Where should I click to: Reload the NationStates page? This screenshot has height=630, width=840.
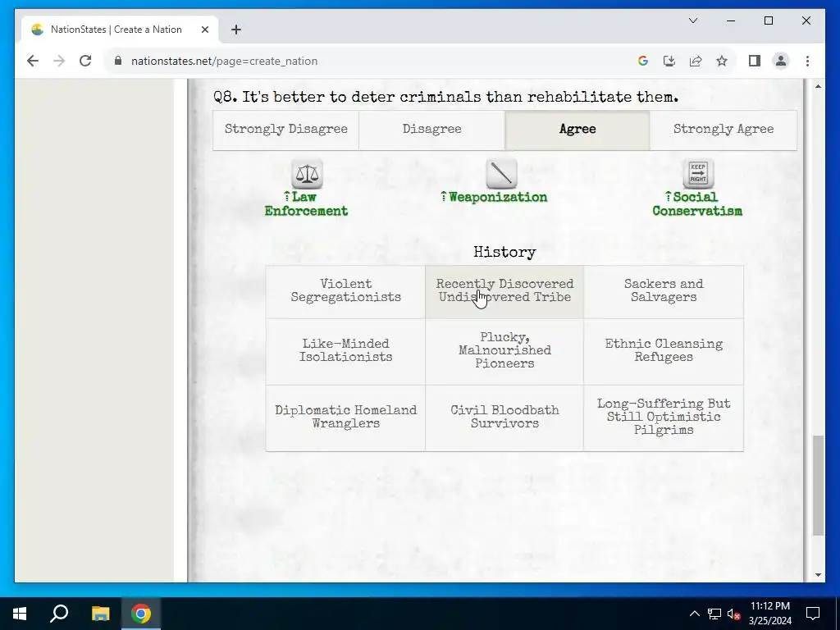[x=85, y=61]
